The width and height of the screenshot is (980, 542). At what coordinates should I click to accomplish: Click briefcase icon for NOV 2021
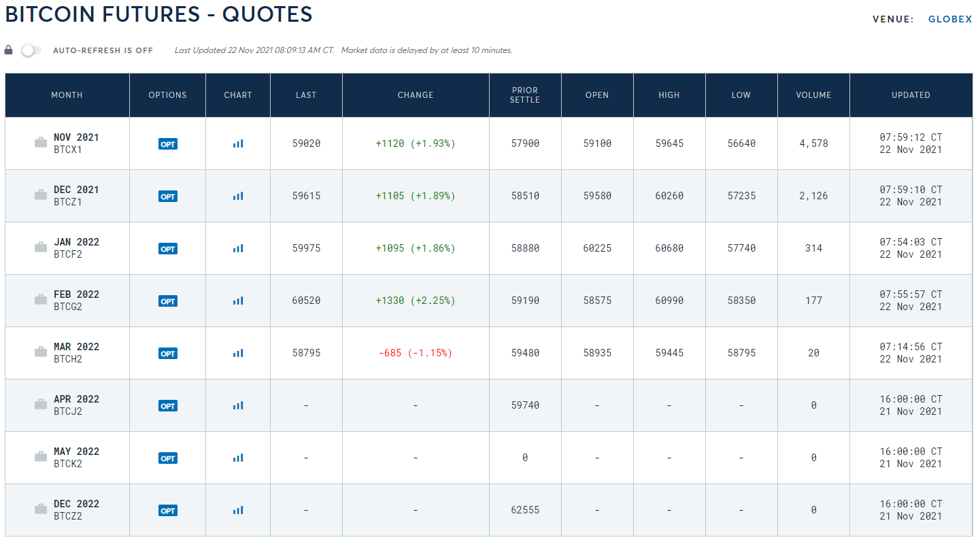(41, 142)
